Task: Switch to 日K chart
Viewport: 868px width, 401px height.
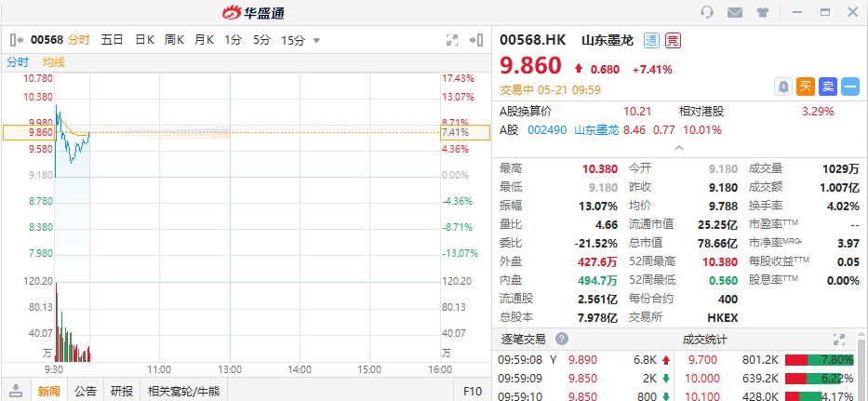Action: pos(144,40)
